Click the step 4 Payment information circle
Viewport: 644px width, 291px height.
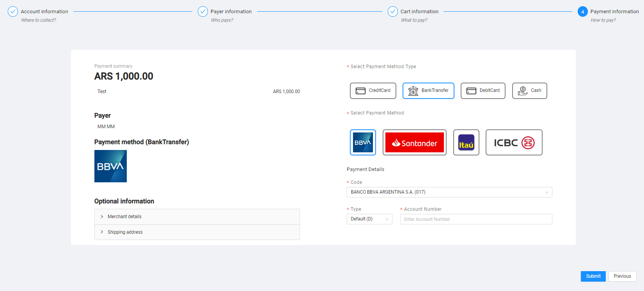[x=583, y=11]
